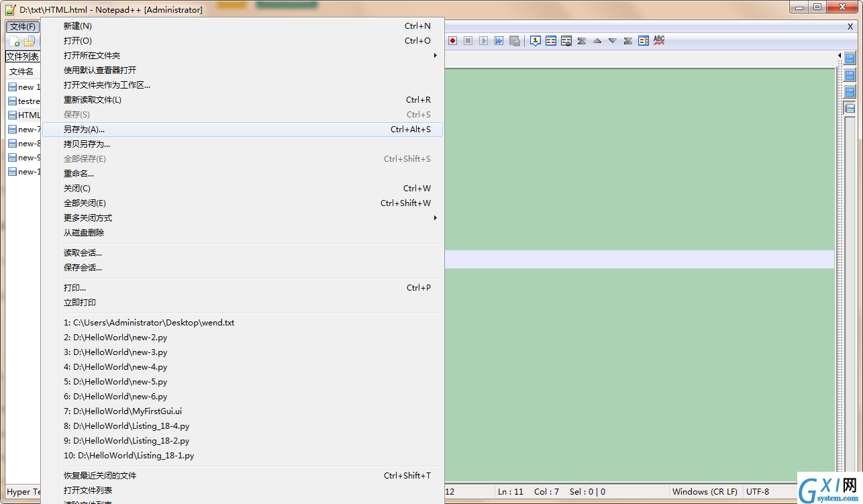Click Windows (CR LF) in status bar
The image size is (863, 504).
click(705, 492)
